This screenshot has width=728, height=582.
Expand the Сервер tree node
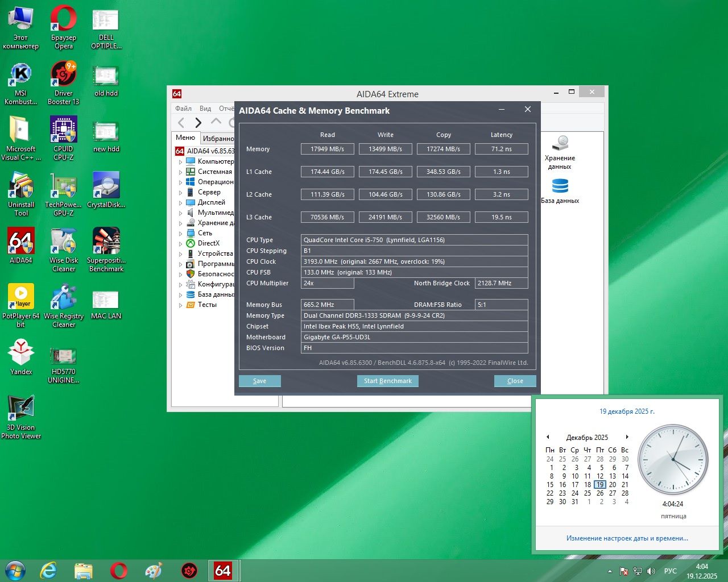(180, 193)
